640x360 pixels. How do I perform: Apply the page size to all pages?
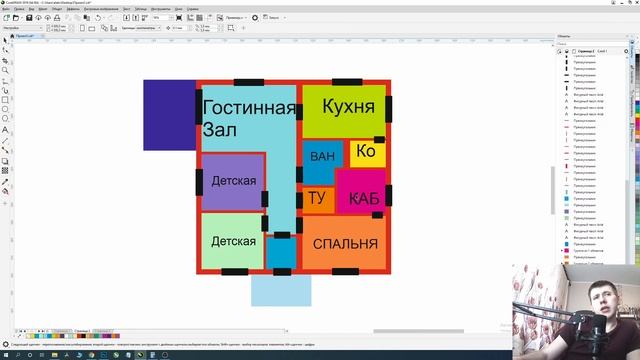[104, 28]
